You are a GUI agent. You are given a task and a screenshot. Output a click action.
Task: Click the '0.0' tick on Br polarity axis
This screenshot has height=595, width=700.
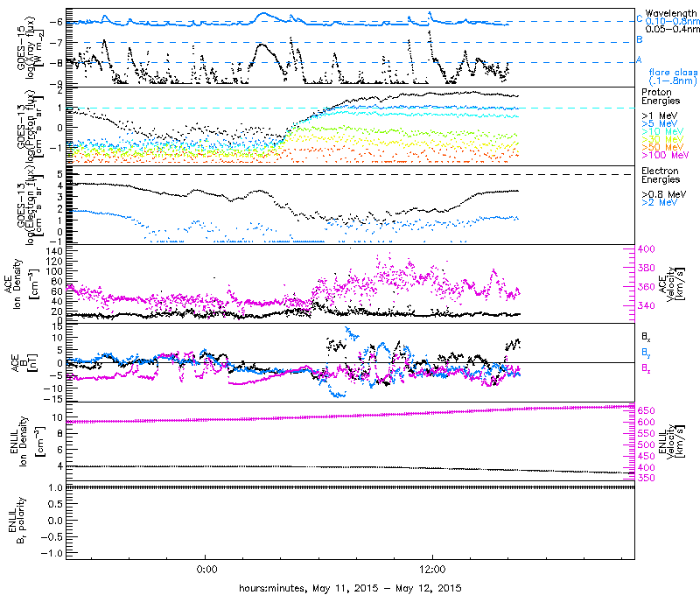click(55, 521)
